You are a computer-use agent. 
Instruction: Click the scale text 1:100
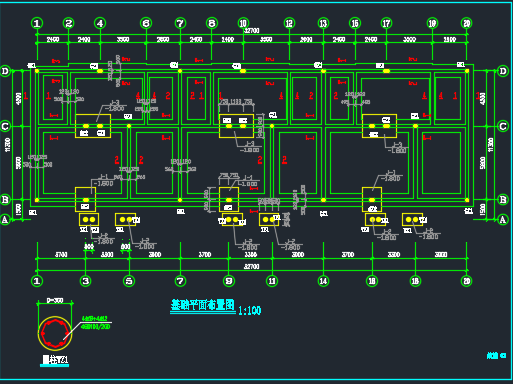coord(250,311)
